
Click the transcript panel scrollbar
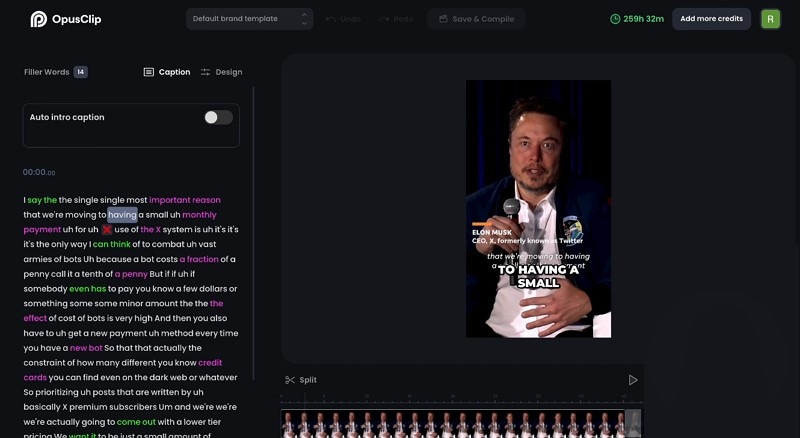(x=254, y=232)
